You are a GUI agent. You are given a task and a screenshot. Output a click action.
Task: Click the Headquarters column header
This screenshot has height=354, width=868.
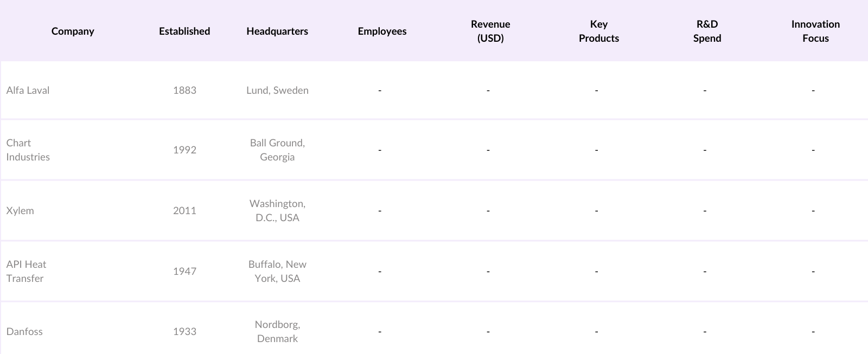(x=277, y=31)
